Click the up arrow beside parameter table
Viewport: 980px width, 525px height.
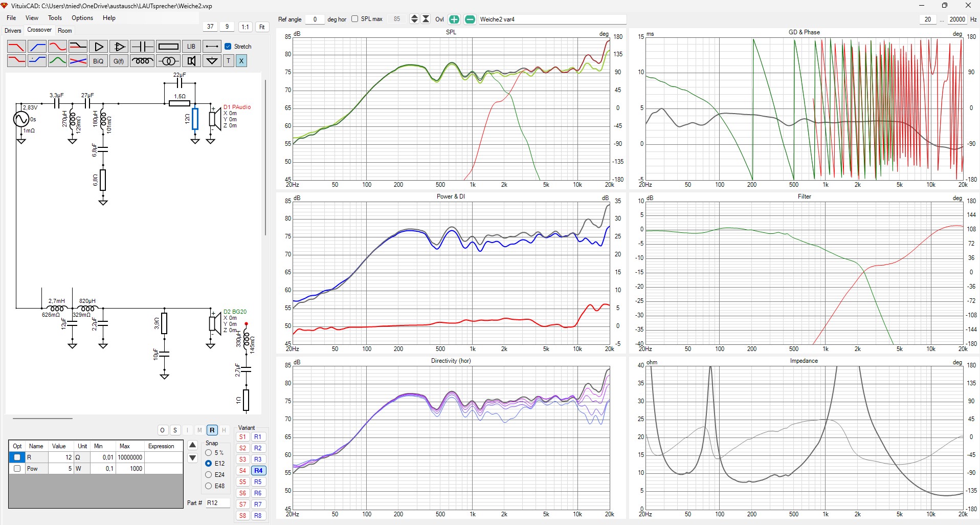coord(193,445)
